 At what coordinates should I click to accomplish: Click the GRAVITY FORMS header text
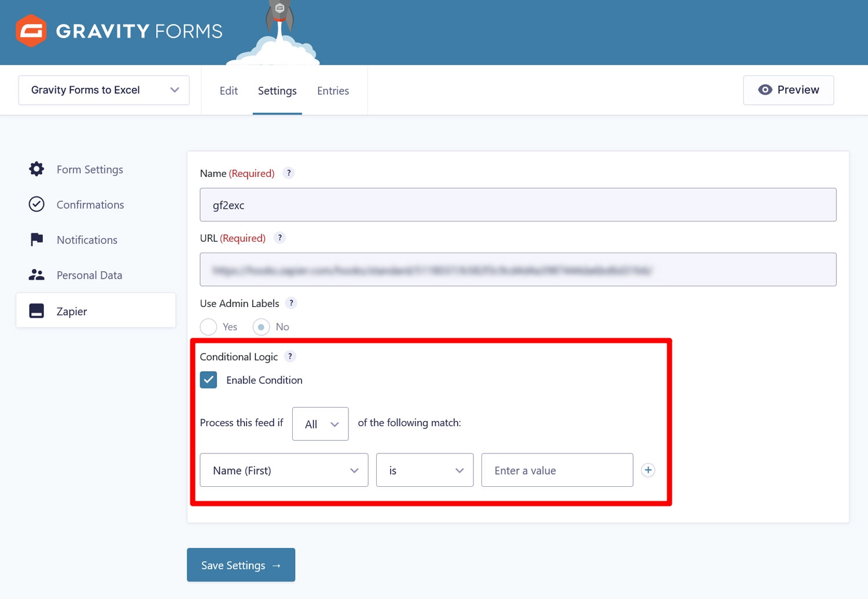click(139, 31)
